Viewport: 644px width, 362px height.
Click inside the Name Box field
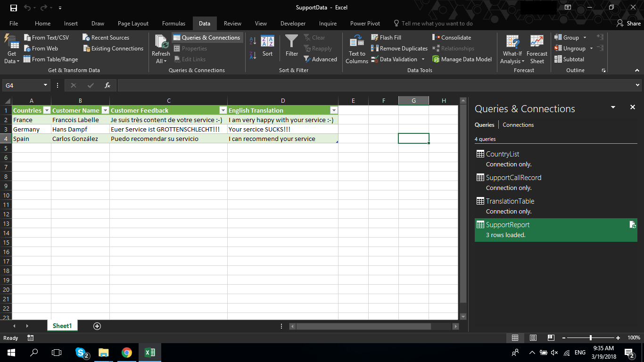[22, 85]
